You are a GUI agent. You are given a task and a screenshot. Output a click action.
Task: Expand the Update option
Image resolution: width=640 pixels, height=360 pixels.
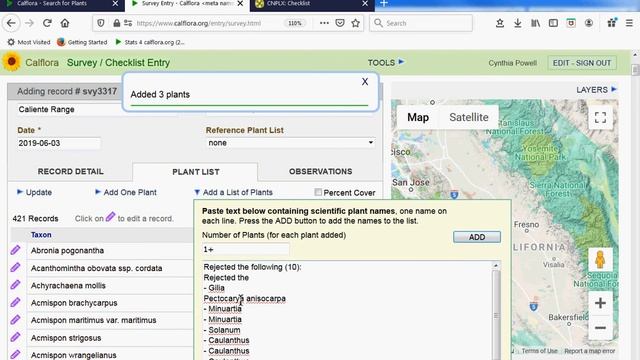coord(34,192)
